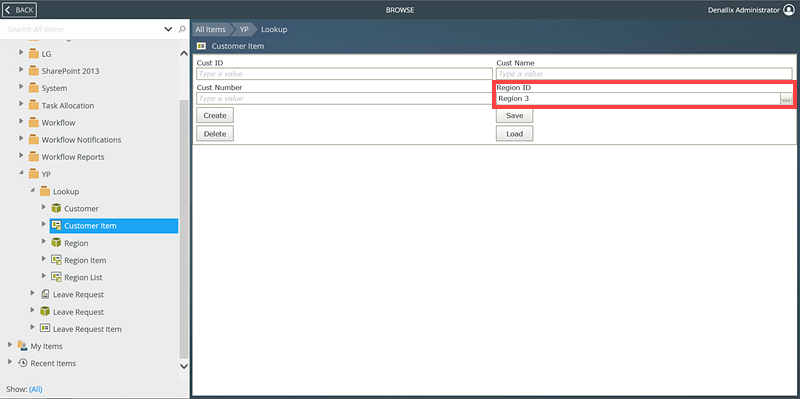Focus the Cust Name input field

coord(644,74)
